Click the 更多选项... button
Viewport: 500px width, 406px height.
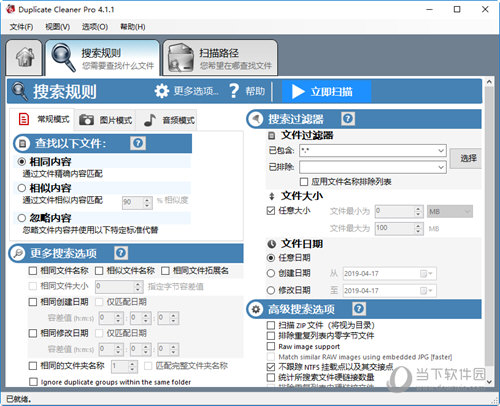187,91
